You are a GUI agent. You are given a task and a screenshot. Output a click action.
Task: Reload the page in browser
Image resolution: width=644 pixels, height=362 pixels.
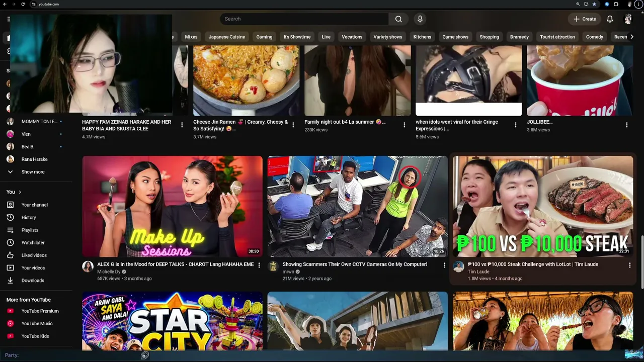click(23, 4)
